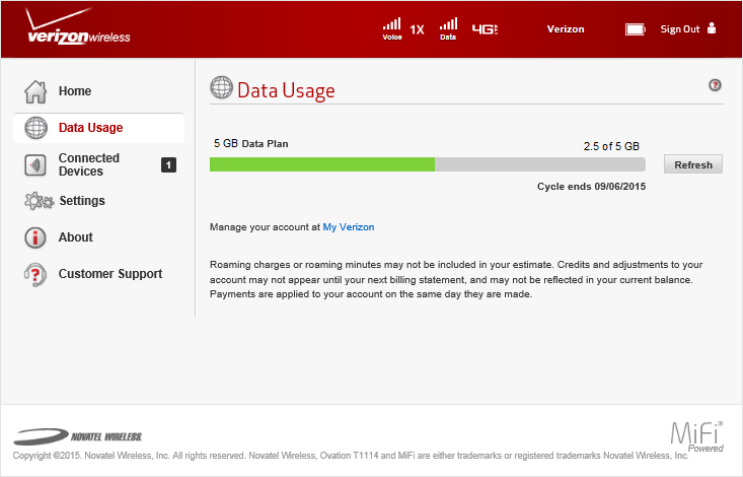Click the globe icon beside Data Usage menu
This screenshot has width=743, height=477.
point(36,128)
